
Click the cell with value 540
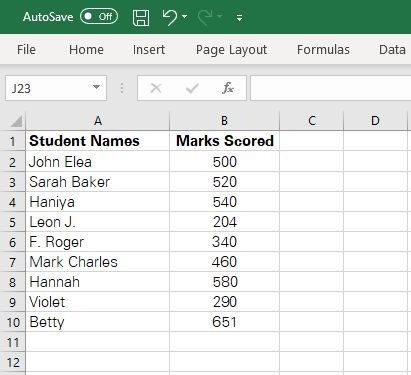(224, 202)
